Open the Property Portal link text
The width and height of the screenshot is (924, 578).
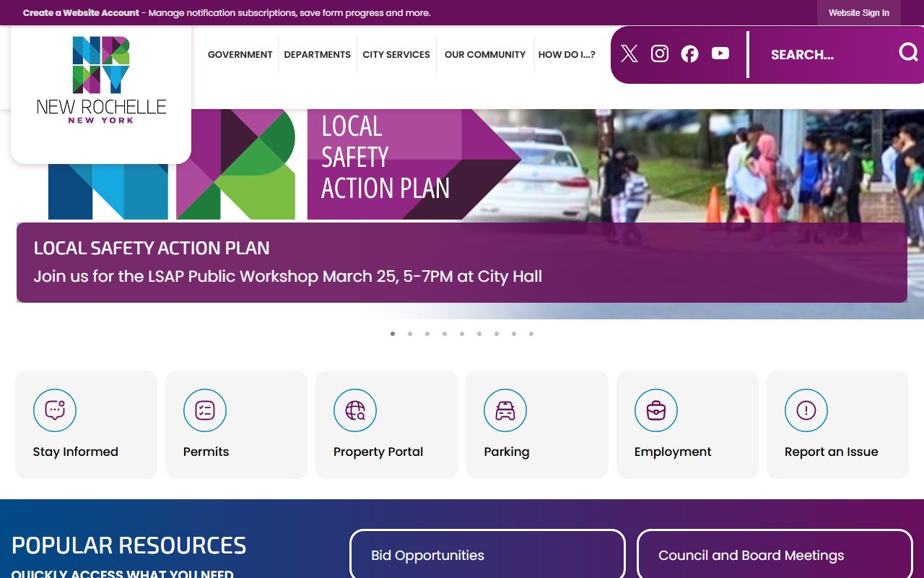[378, 452]
